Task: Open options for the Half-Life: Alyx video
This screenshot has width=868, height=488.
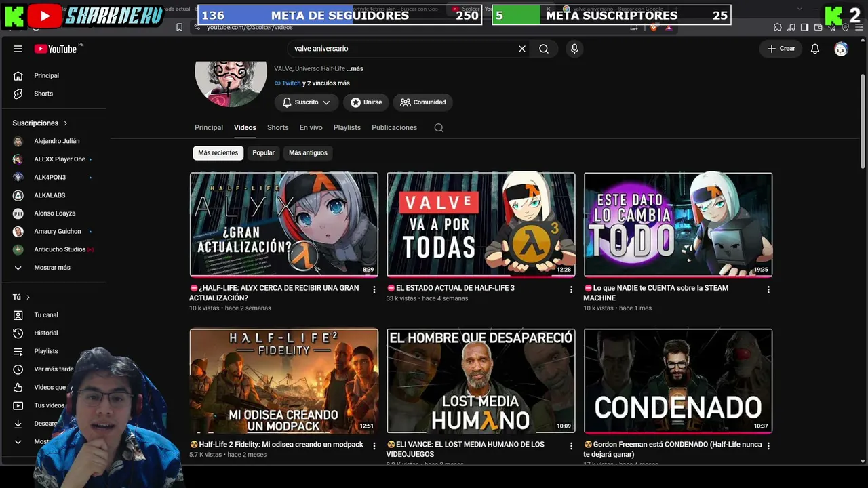Action: point(374,289)
